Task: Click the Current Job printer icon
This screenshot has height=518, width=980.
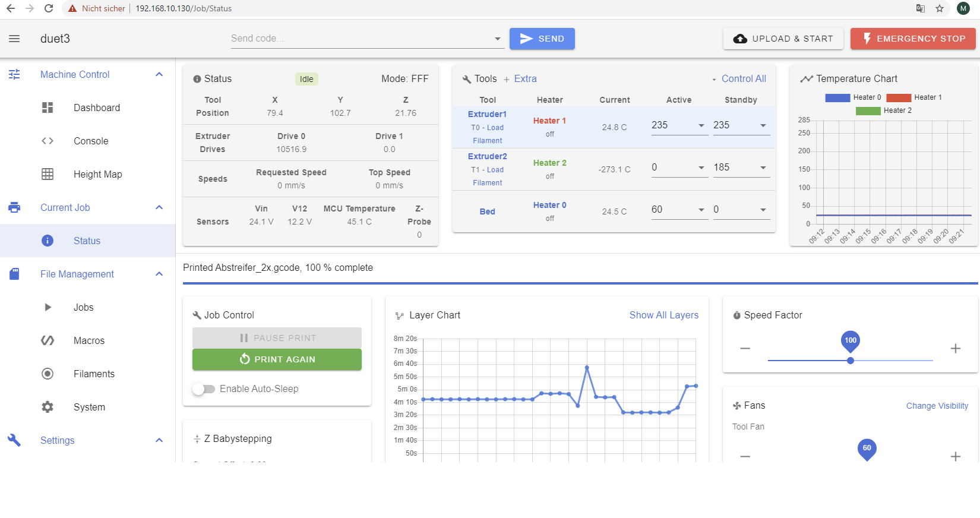Action: tap(14, 207)
